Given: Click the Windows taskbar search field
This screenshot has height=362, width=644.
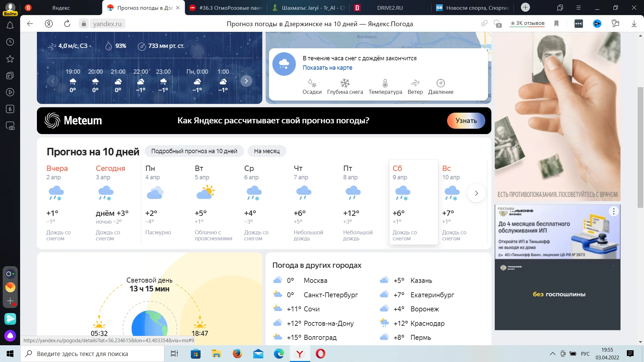Looking at the screenshot, I should (x=92, y=354).
